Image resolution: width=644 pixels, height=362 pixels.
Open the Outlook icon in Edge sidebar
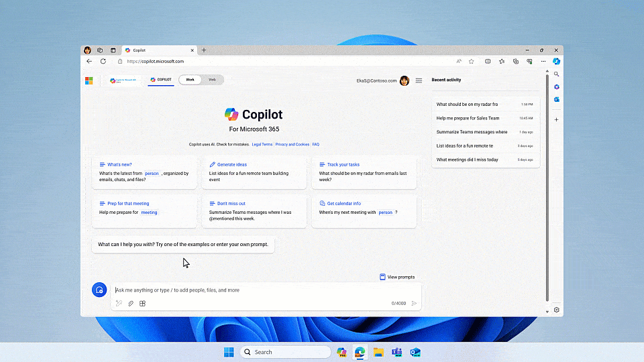556,99
